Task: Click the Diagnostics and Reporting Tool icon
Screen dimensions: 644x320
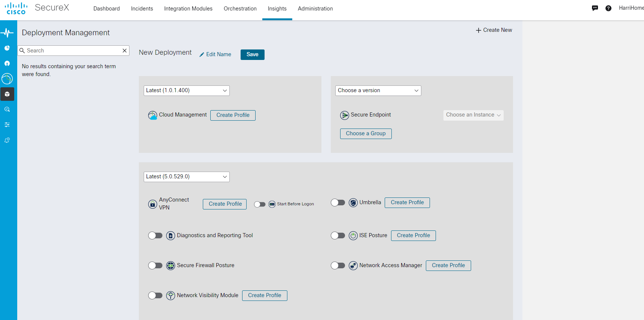Action: click(x=171, y=236)
